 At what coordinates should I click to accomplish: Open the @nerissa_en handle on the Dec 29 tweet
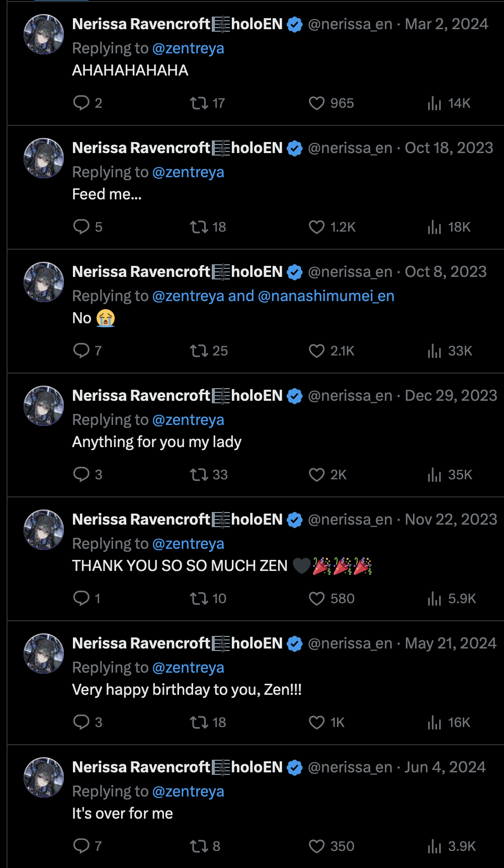350,396
